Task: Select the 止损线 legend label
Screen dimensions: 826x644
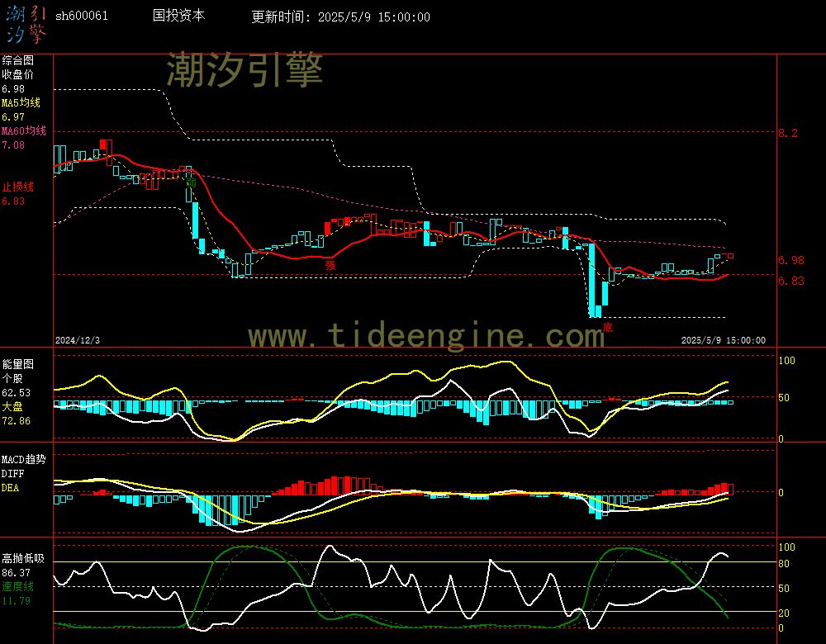Action: (17, 187)
